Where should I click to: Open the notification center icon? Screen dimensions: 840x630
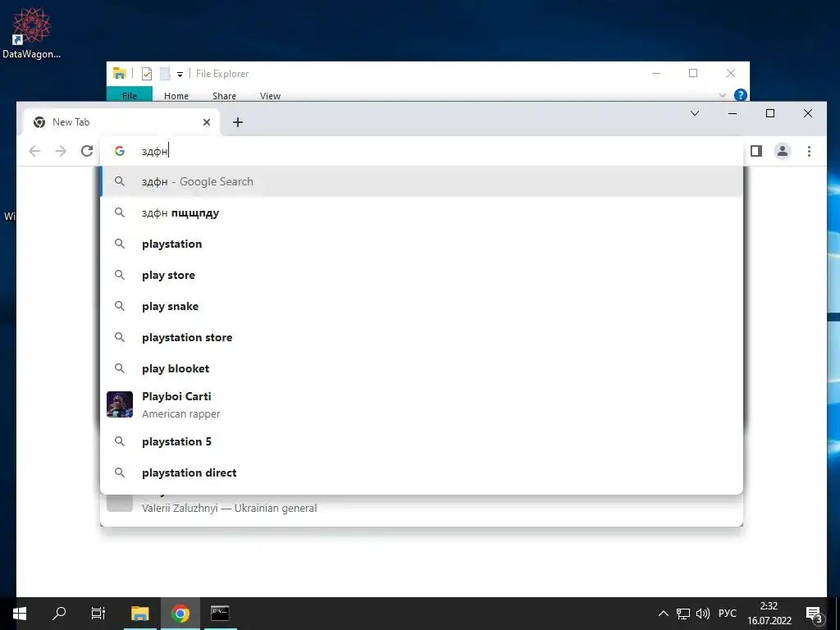814,614
